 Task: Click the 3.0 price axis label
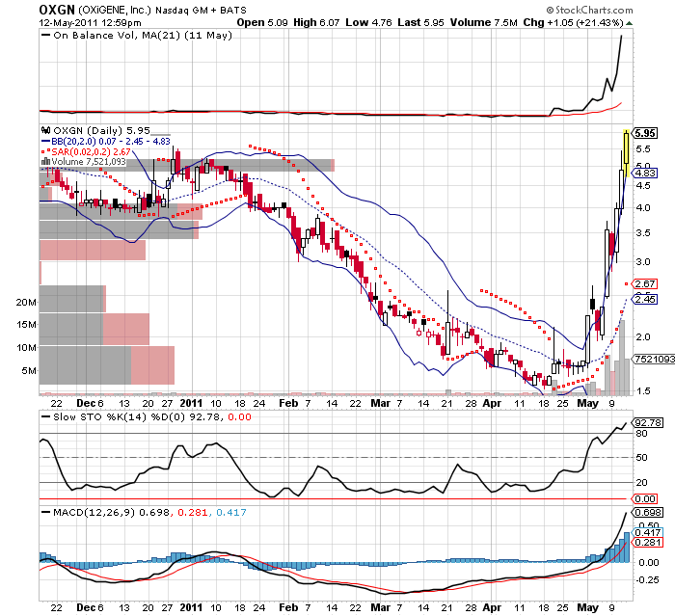click(643, 261)
